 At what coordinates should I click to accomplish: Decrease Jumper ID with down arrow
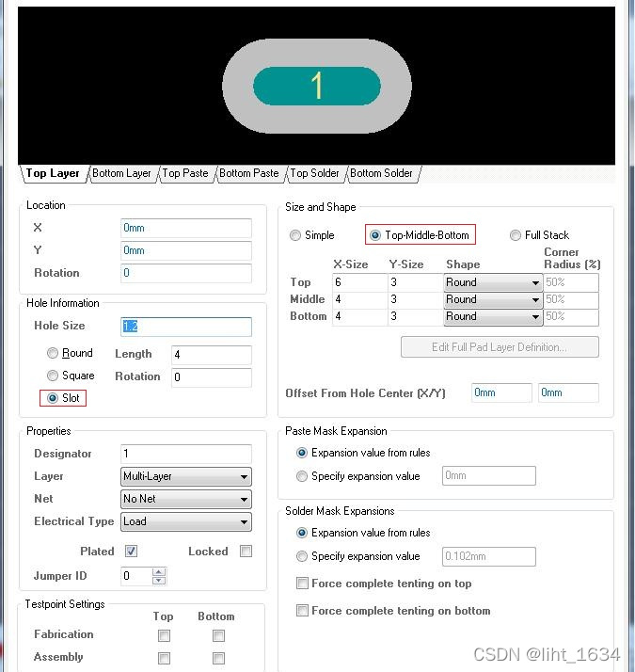point(159,581)
